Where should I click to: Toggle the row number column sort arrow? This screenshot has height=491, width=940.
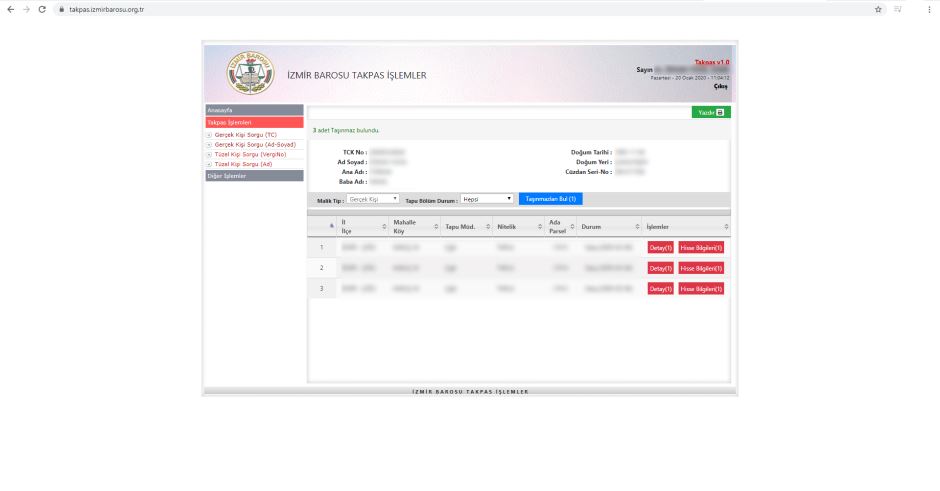pyautogui.click(x=332, y=226)
